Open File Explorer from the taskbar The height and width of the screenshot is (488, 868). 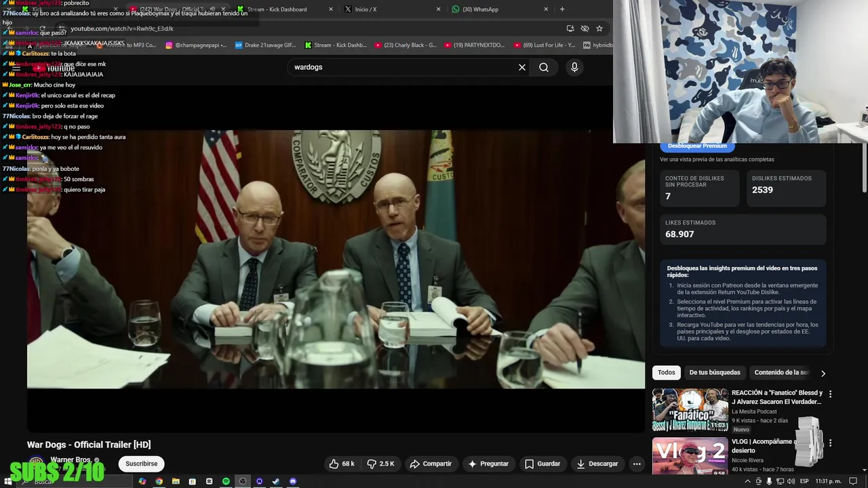coord(176,481)
